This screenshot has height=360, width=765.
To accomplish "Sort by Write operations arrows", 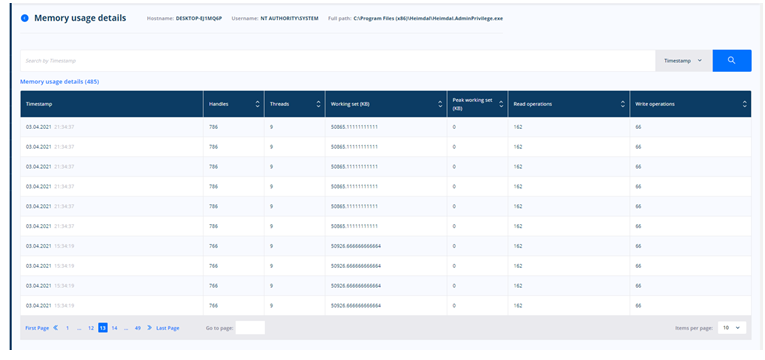I will tap(745, 104).
